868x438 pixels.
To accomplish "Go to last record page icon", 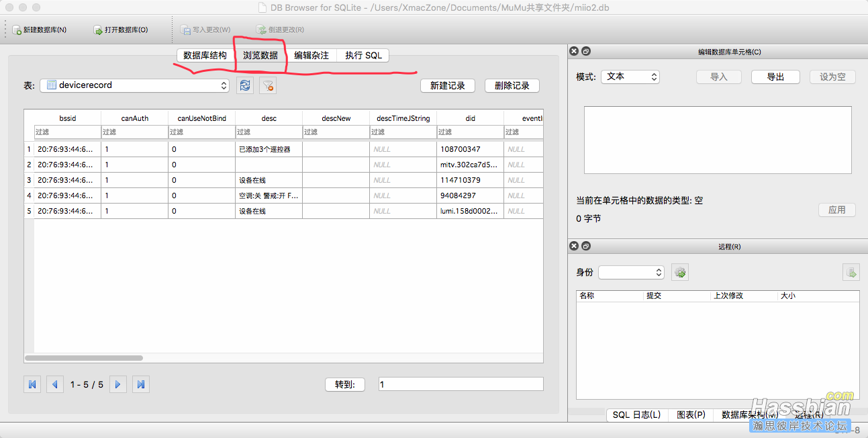I will click(x=141, y=384).
